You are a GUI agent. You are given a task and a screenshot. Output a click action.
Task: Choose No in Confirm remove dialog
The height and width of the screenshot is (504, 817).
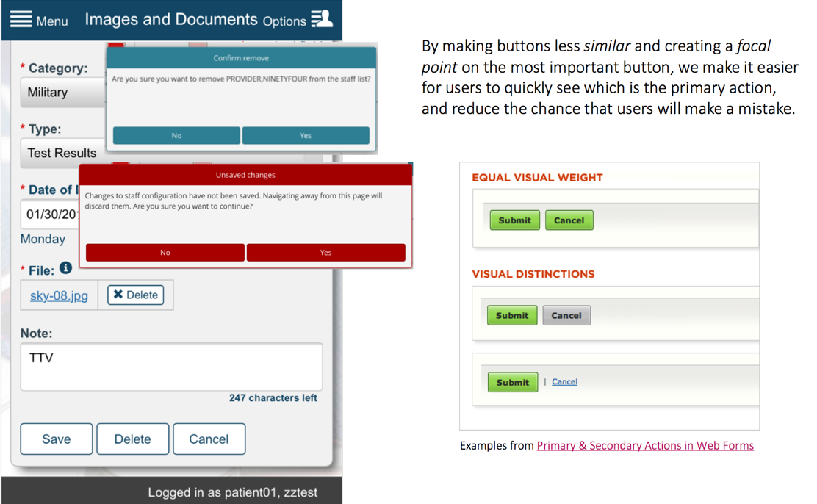(x=176, y=136)
